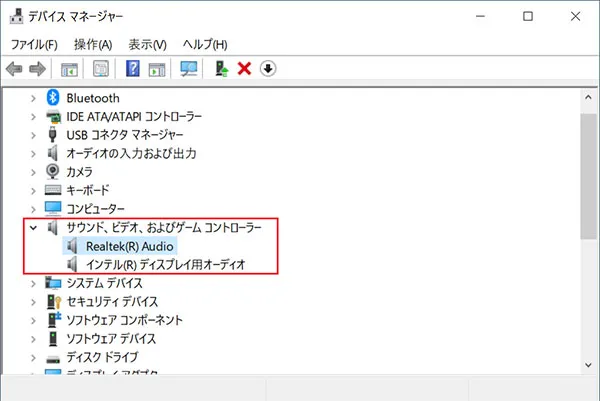Viewport: 600px width, 401px height.
Task: Expand the システム デバイス category
Action: pyautogui.click(x=33, y=284)
